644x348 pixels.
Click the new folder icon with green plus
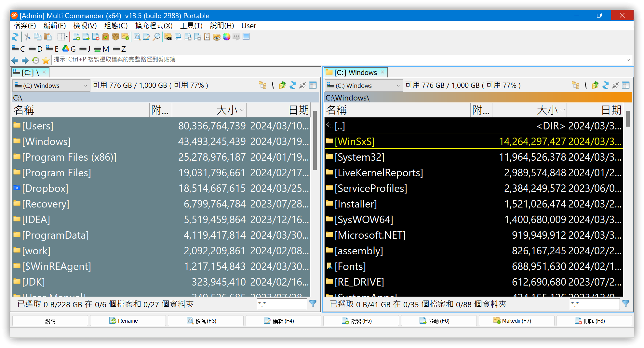click(125, 37)
